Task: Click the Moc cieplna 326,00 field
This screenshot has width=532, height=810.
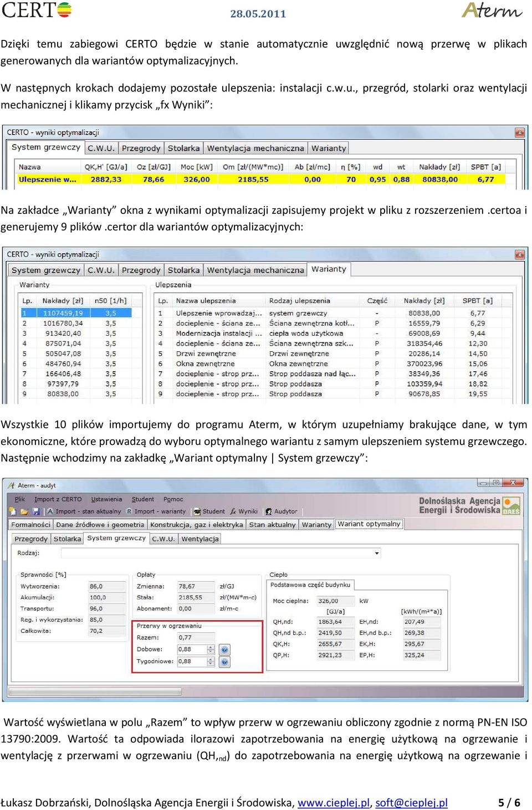Action: pyautogui.click(x=336, y=601)
